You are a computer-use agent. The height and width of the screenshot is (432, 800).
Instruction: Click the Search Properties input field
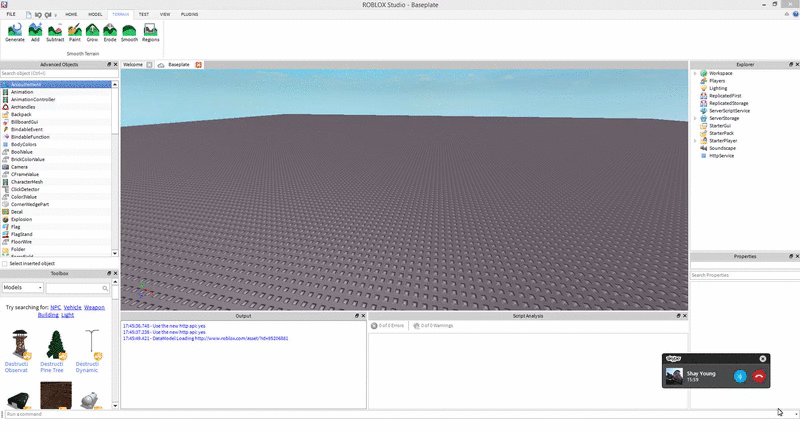click(745, 275)
